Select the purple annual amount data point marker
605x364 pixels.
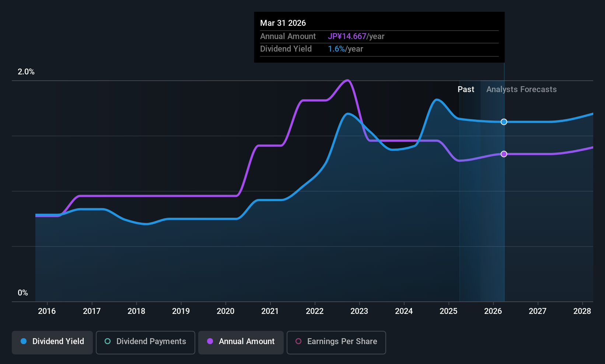tap(504, 154)
